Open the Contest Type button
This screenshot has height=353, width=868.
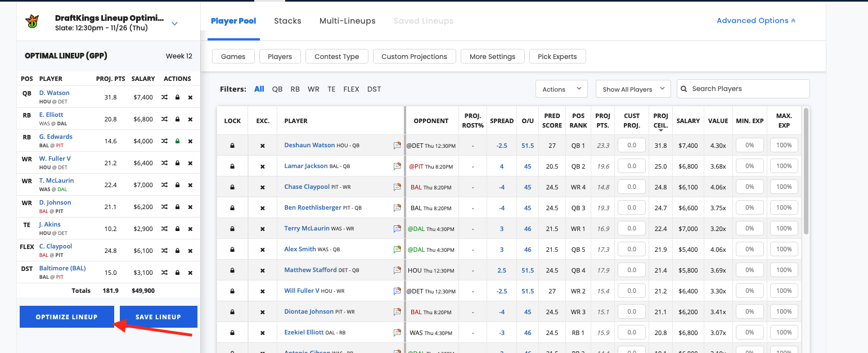[x=336, y=56]
